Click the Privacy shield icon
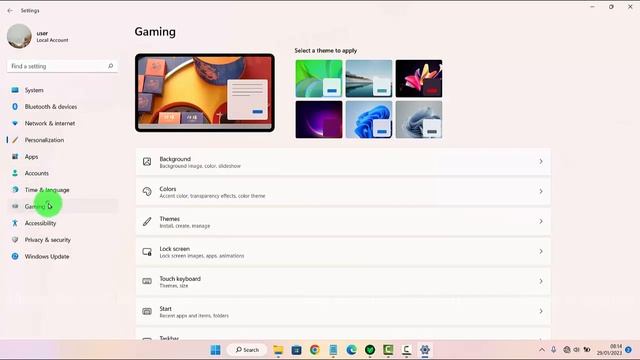Viewport: 640px width, 360px height. (x=15, y=240)
